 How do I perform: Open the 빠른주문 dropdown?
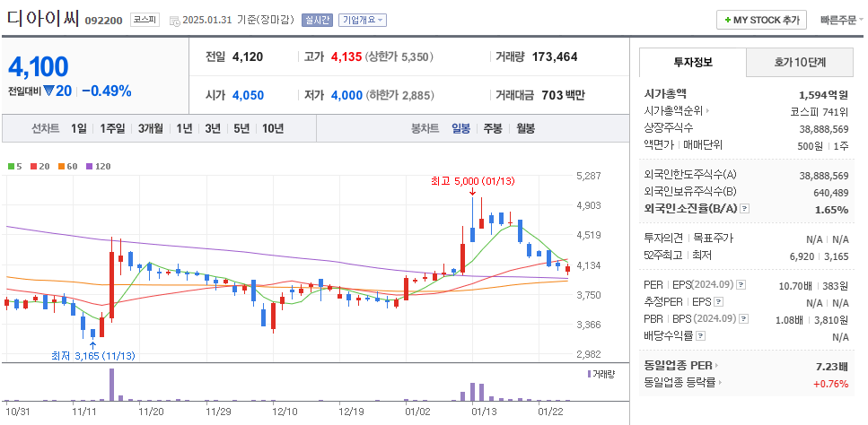click(x=841, y=20)
